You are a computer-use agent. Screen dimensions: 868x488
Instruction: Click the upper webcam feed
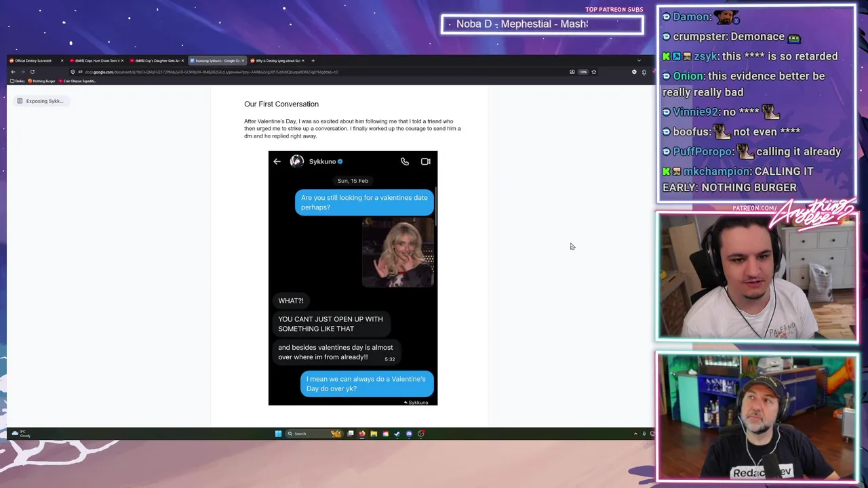coord(757,277)
